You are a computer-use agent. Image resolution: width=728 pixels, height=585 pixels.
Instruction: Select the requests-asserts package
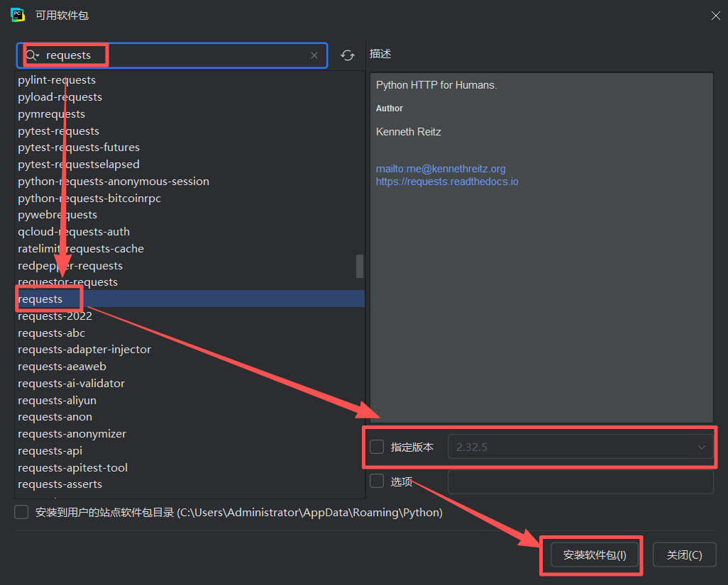click(x=60, y=484)
